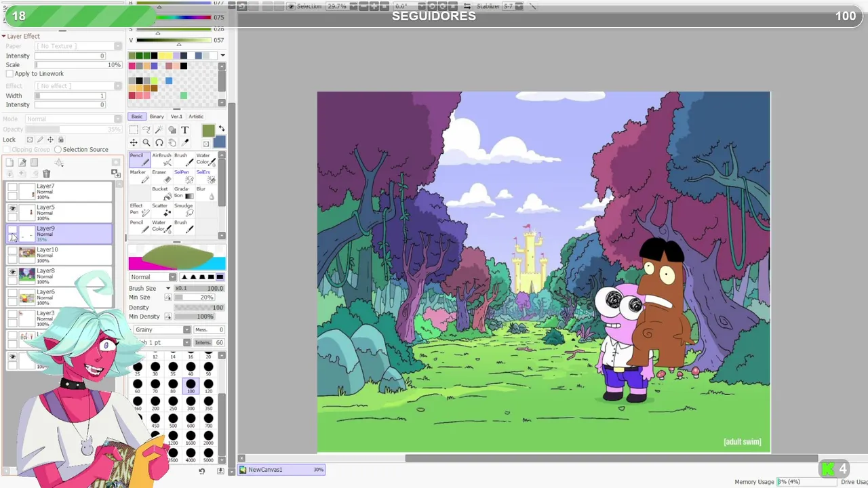This screenshot has height=488, width=868.
Task: Collapse the Layer Effect section
Action: click(x=3, y=37)
